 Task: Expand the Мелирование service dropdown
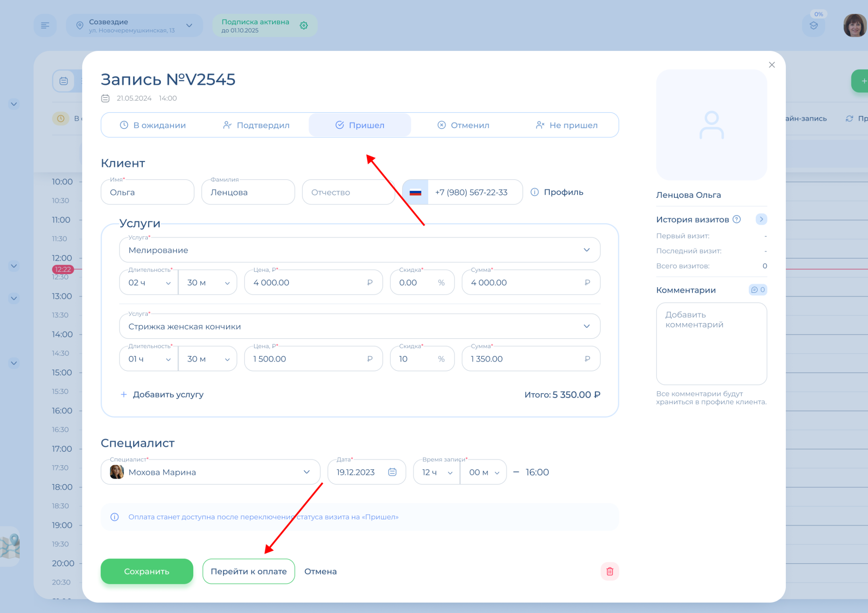tap(587, 250)
